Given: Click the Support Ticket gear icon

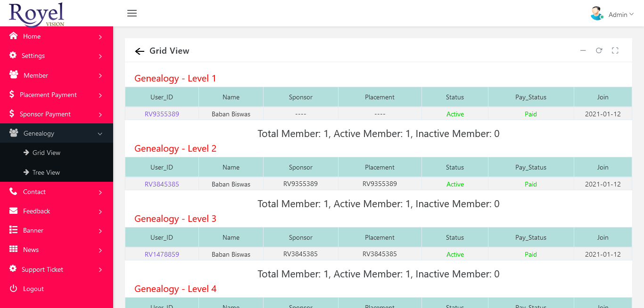Looking at the screenshot, I should pyautogui.click(x=13, y=269).
